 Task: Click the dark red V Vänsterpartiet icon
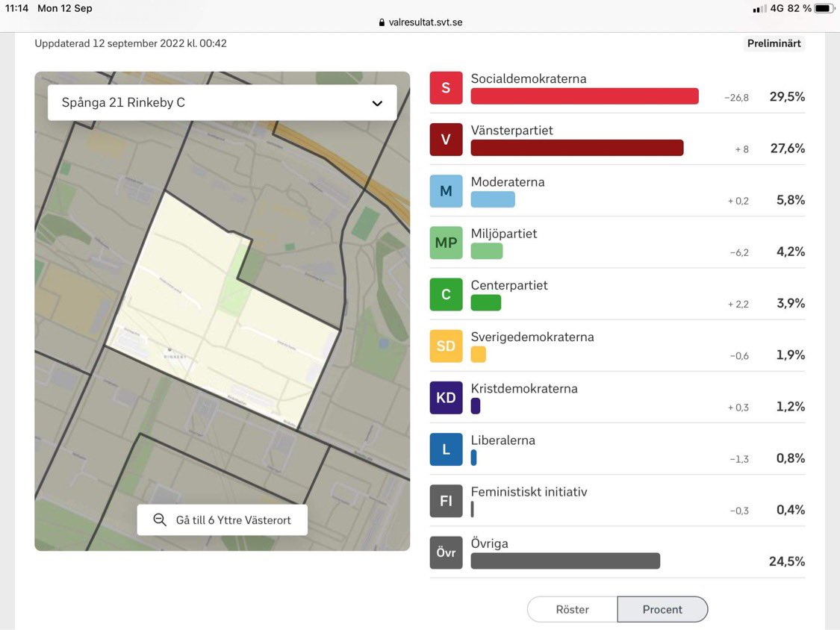[445, 139]
